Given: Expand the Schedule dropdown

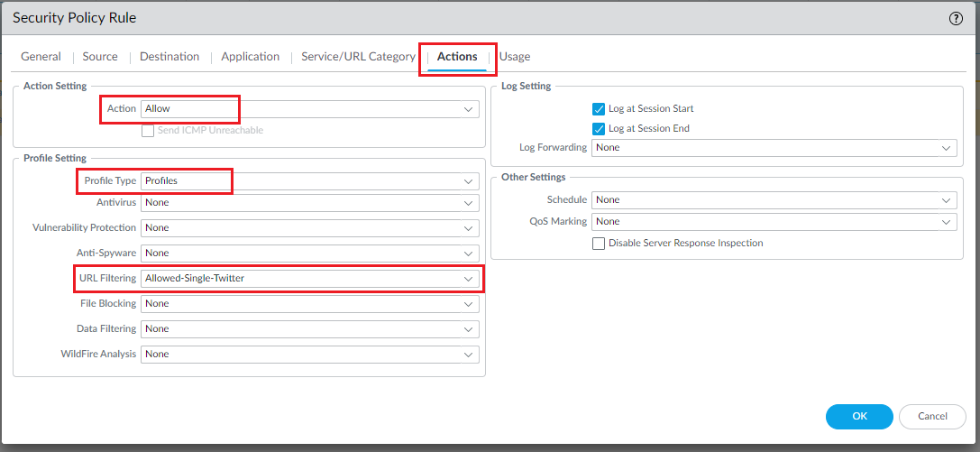Looking at the screenshot, I should (x=774, y=199).
